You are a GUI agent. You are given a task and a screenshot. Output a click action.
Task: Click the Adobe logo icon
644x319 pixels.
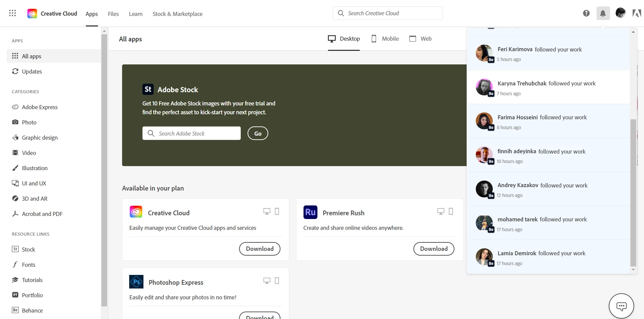637,13
